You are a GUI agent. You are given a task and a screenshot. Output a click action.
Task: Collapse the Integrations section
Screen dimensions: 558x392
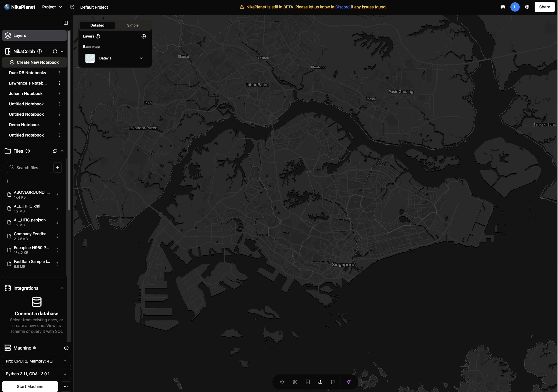[x=62, y=288]
